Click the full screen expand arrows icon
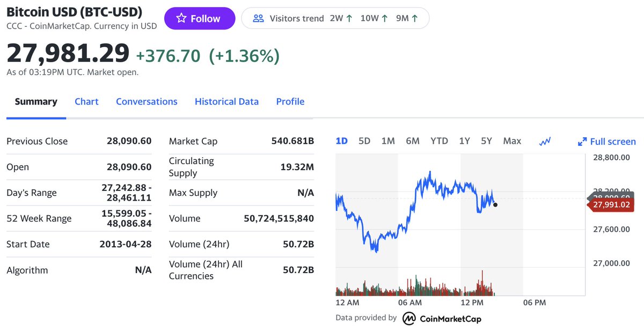 pos(582,142)
